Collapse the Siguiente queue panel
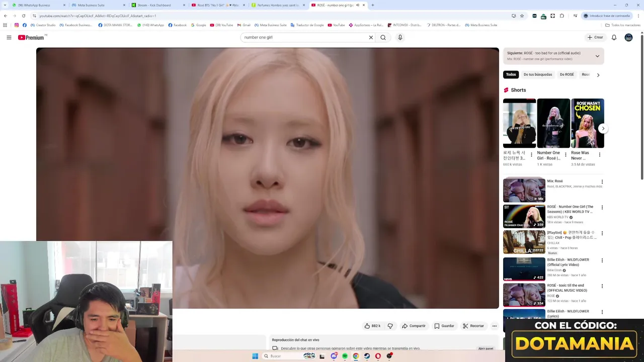644x362 pixels. coord(597,56)
